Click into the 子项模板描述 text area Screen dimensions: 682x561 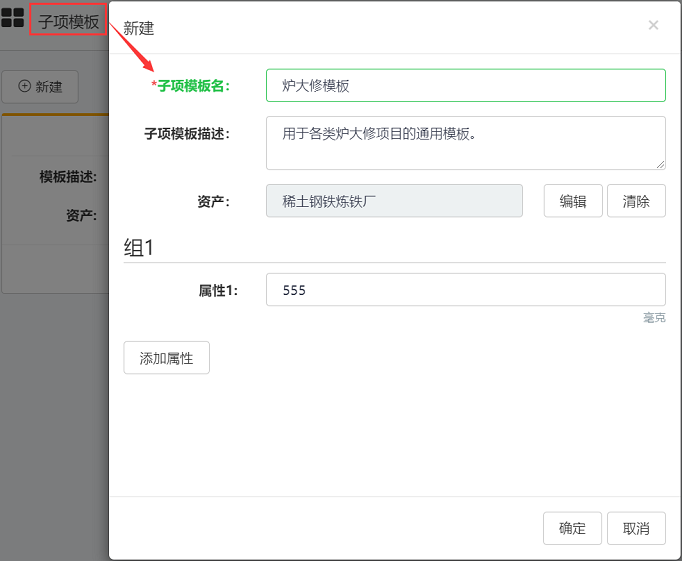[x=465, y=142]
